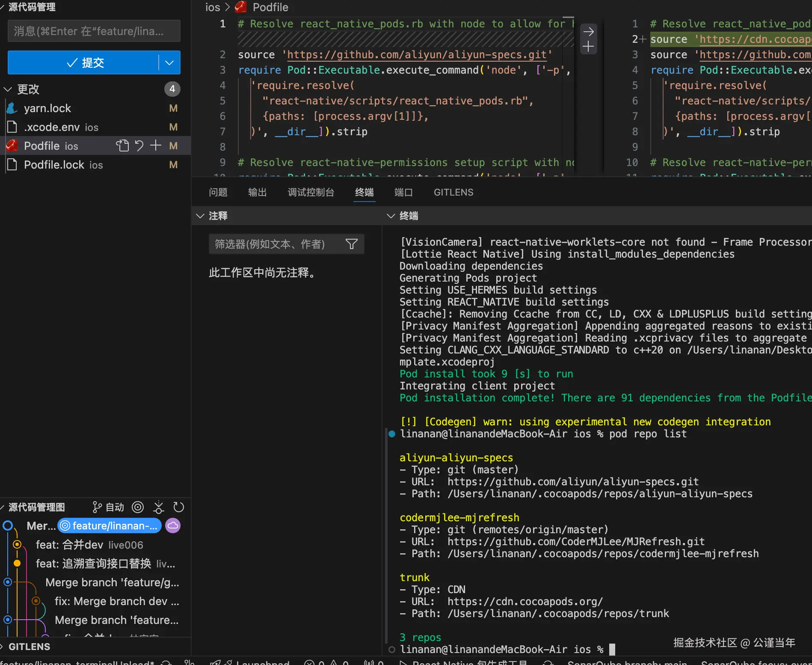The height and width of the screenshot is (665, 812).
Task: Switch to the 问题 problems tab
Action: [x=218, y=193]
